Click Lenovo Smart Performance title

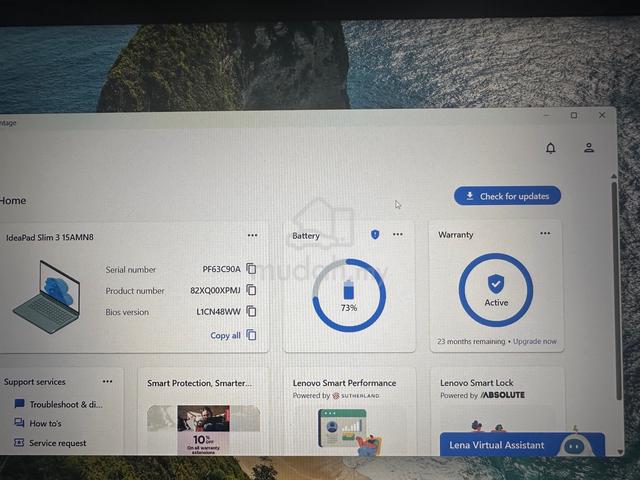pos(344,383)
